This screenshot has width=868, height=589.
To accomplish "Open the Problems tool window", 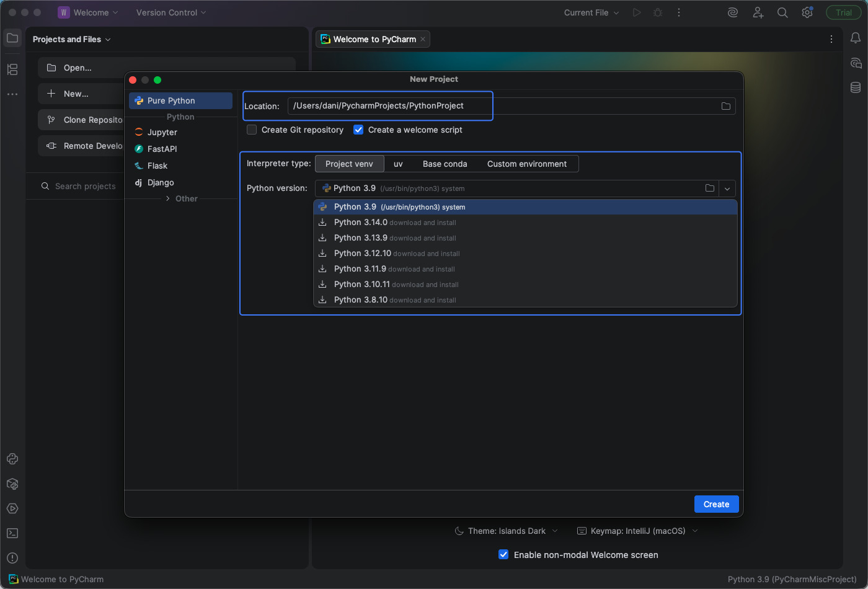I will pyautogui.click(x=12, y=558).
